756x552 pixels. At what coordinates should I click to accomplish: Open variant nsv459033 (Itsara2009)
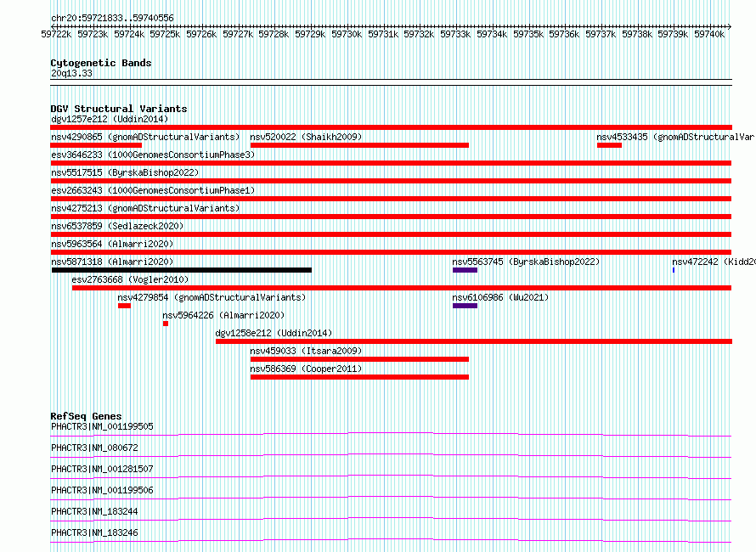click(x=306, y=351)
